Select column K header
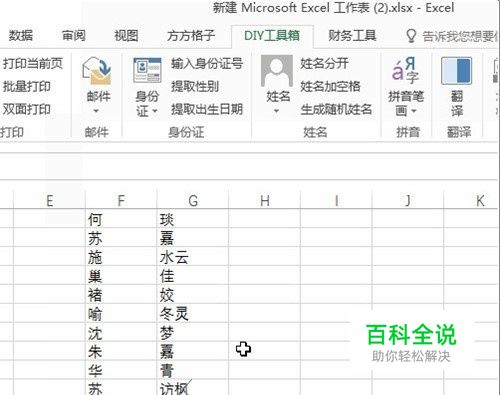Screen dimensions: 500x395 pos(472,201)
